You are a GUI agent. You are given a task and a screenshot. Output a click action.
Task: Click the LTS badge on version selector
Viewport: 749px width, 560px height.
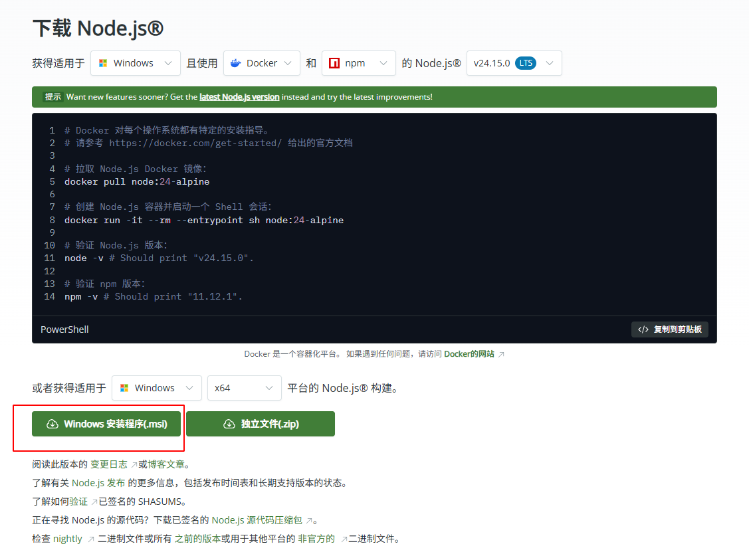(526, 63)
